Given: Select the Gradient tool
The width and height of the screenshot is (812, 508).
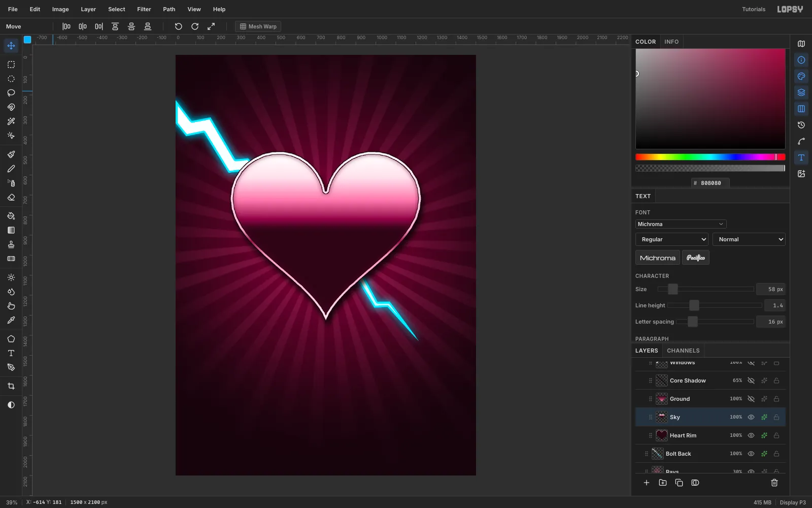Looking at the screenshot, I should (11, 230).
